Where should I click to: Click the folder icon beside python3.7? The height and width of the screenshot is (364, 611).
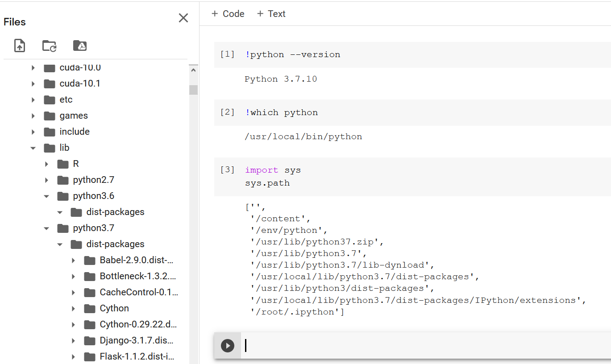(62, 228)
